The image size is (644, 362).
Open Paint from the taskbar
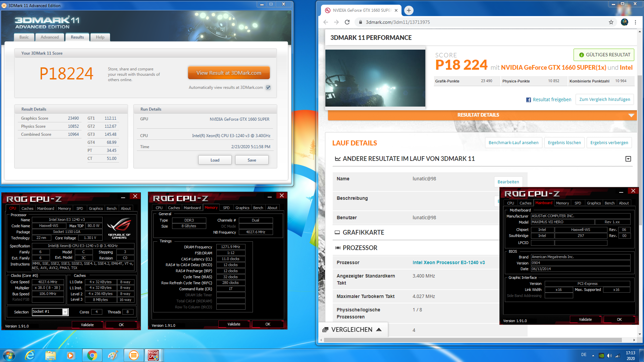113,355
